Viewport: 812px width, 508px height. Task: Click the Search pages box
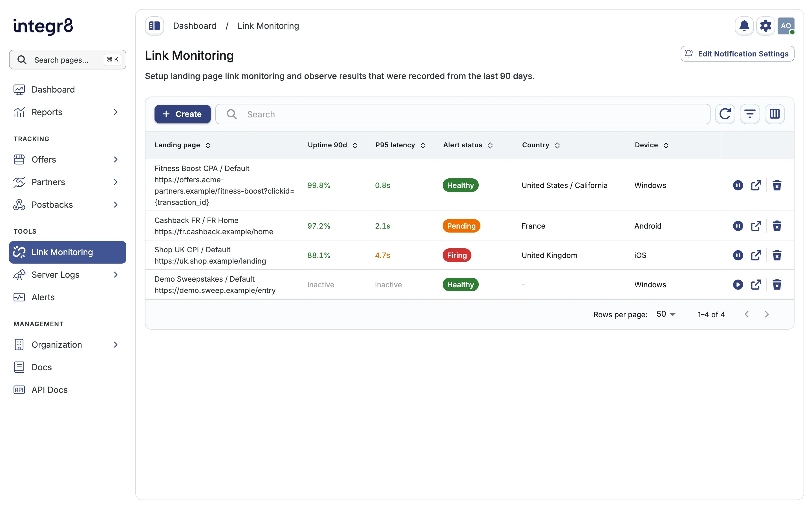pyautogui.click(x=67, y=60)
